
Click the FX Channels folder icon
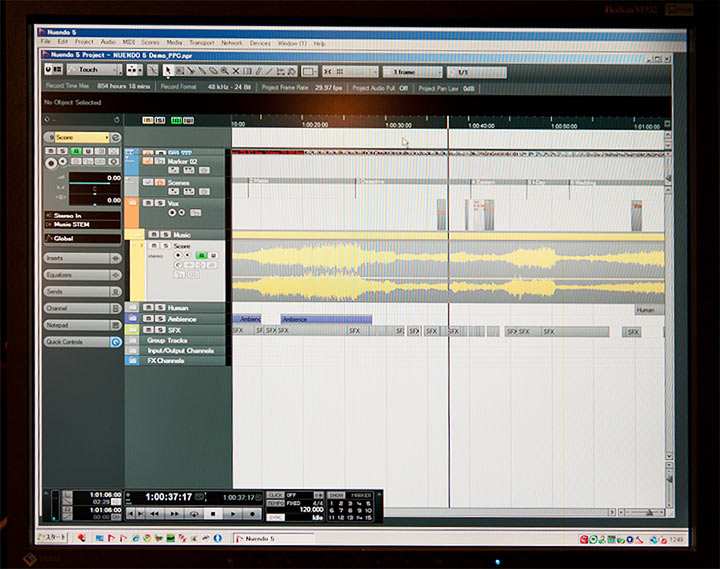[x=132, y=361]
